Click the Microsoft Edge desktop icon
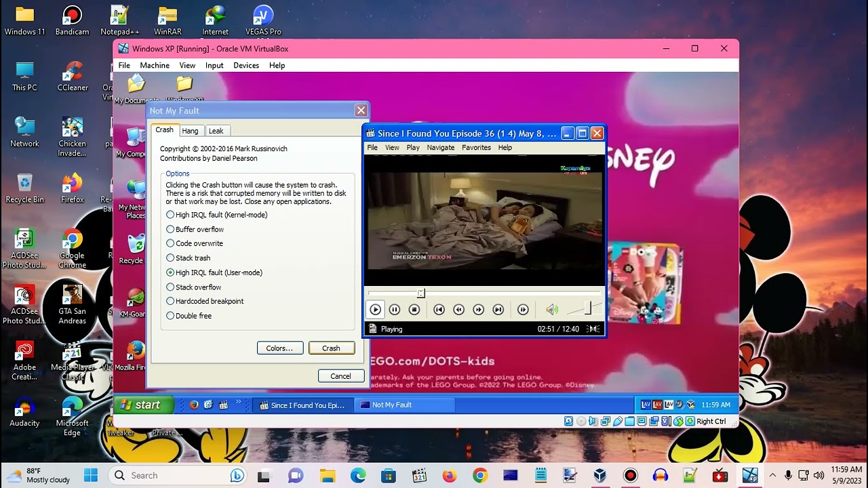 (x=72, y=416)
